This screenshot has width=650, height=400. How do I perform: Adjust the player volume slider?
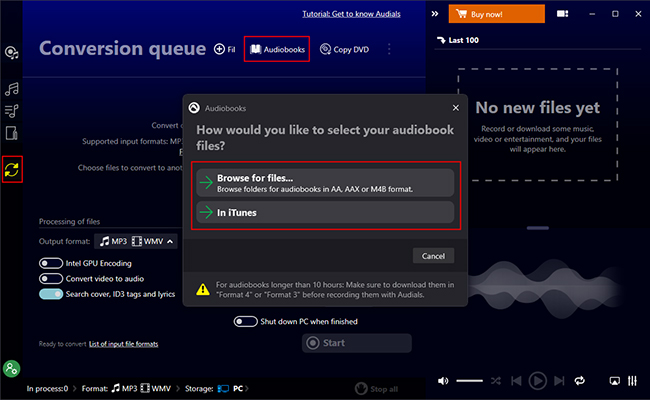pos(469,381)
